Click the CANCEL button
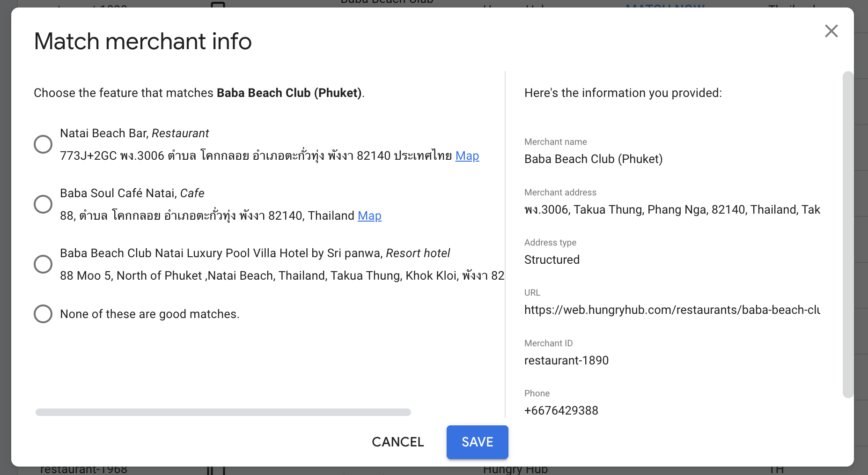 397,442
